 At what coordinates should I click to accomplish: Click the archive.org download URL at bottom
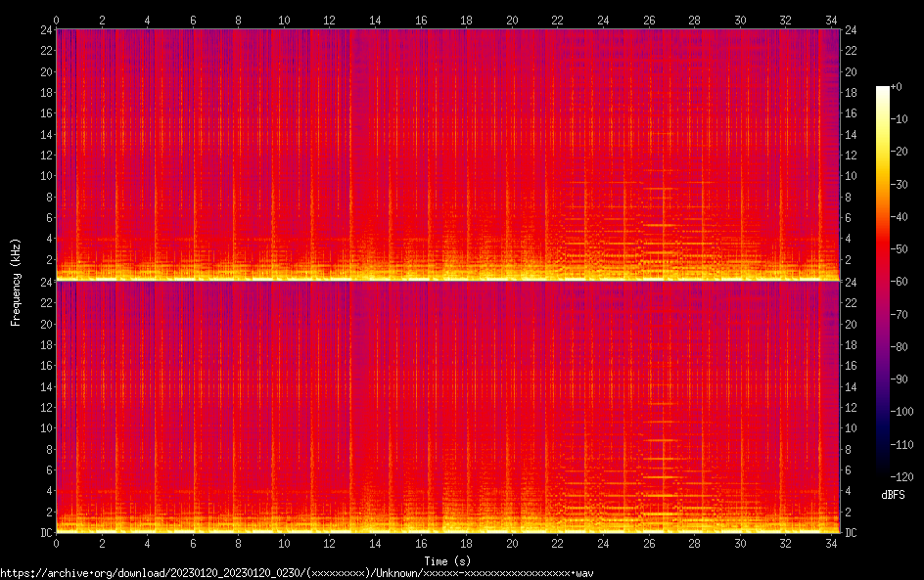[297, 573]
